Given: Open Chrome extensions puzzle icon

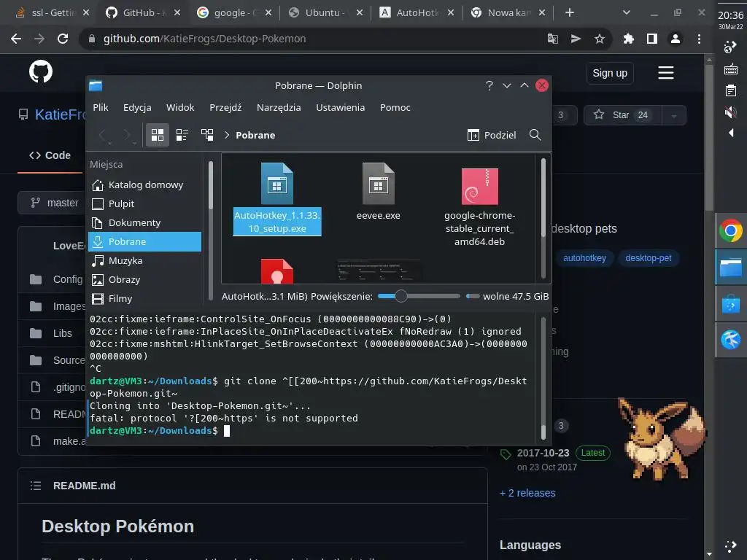Looking at the screenshot, I should [x=628, y=39].
